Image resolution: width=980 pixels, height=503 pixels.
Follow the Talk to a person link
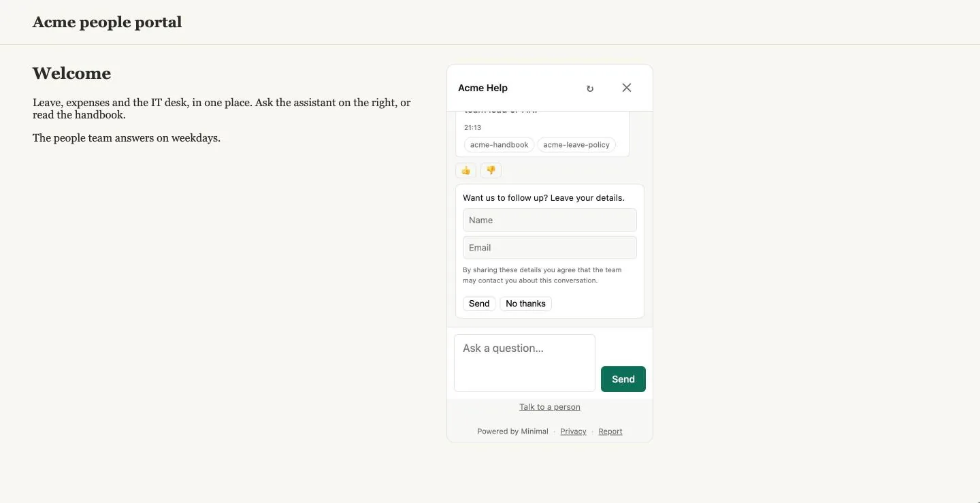(x=550, y=407)
